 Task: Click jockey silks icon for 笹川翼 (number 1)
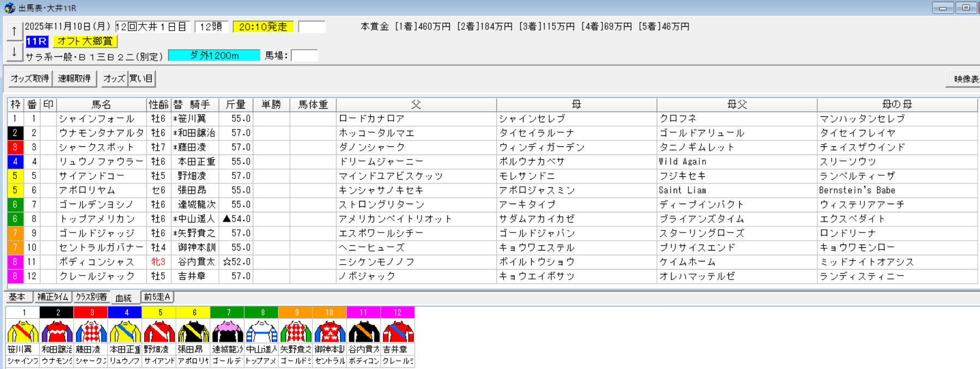[x=23, y=332]
